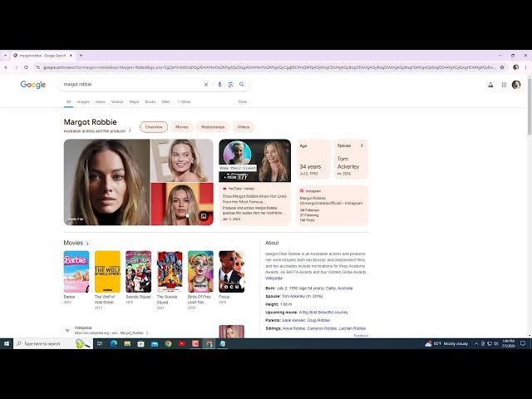532x399 pixels.
Task: Switch to the Web results tab
Action: coord(165,101)
